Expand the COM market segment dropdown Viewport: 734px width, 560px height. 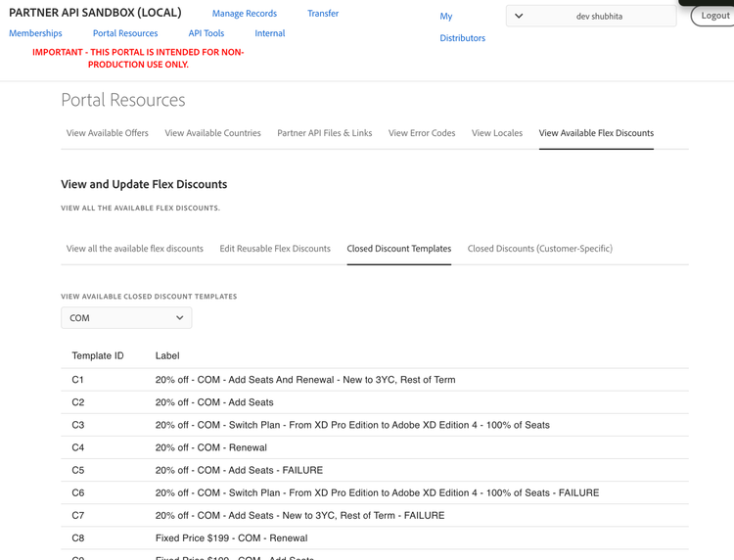point(126,318)
